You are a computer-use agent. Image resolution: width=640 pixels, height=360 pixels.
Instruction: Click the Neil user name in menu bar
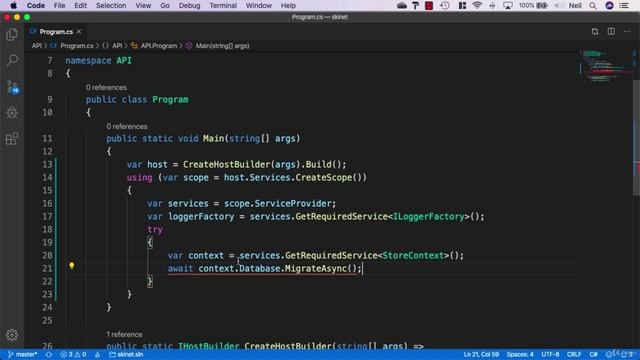coord(575,6)
